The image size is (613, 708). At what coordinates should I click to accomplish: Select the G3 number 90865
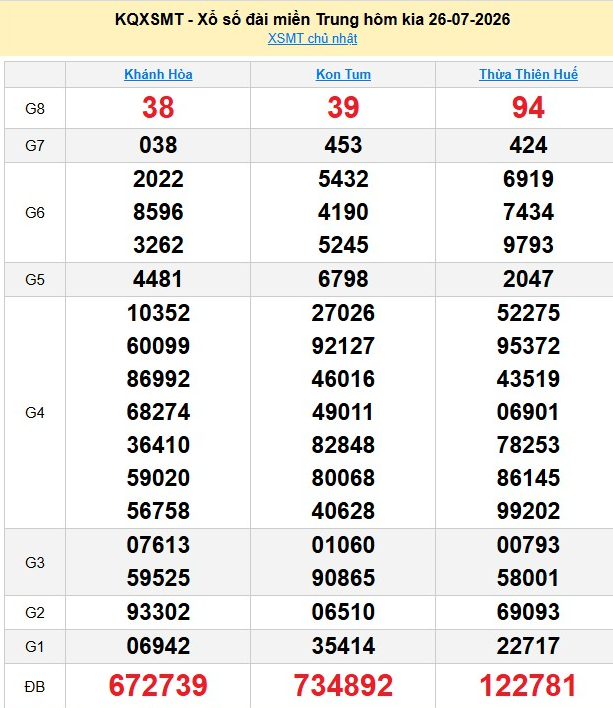343,578
